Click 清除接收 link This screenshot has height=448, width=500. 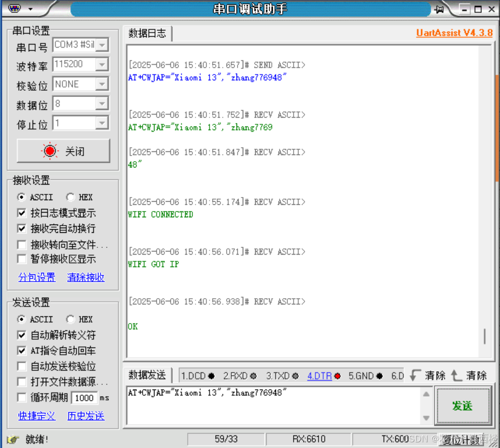coord(86,277)
